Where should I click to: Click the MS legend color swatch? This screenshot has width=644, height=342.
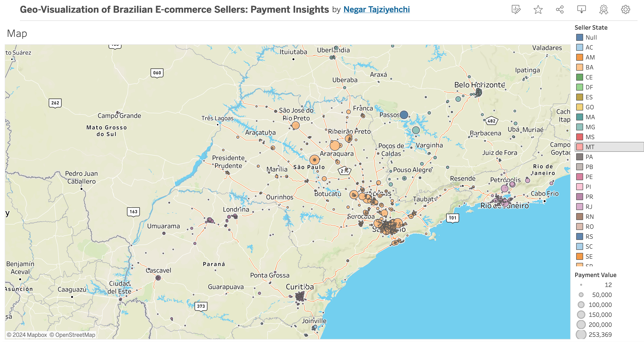pos(579,137)
